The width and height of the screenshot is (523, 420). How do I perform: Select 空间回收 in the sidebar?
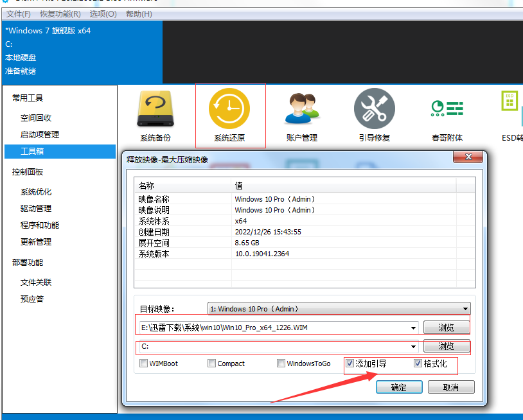(x=36, y=118)
